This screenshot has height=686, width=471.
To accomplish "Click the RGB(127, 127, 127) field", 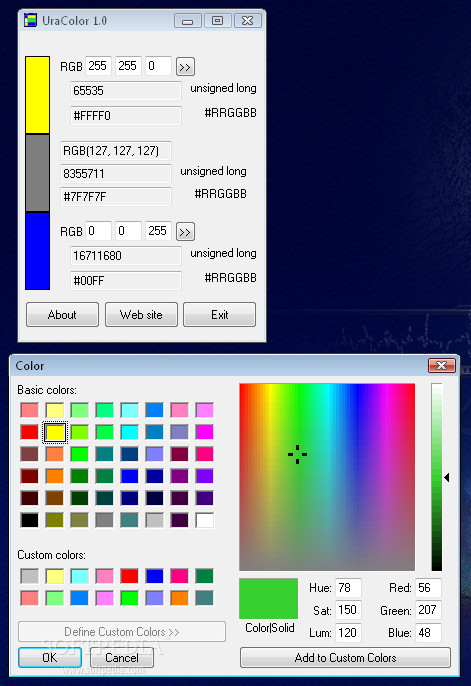I will tap(115, 151).
